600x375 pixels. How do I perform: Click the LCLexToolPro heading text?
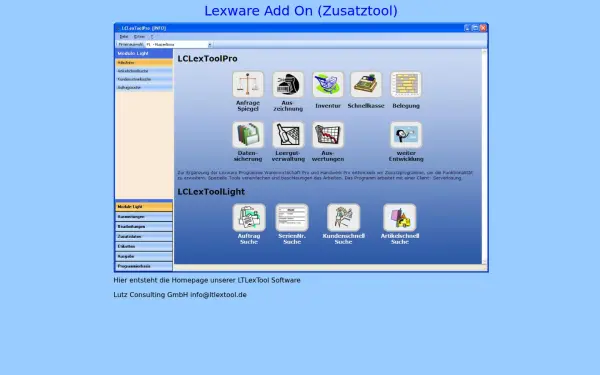coord(207,59)
